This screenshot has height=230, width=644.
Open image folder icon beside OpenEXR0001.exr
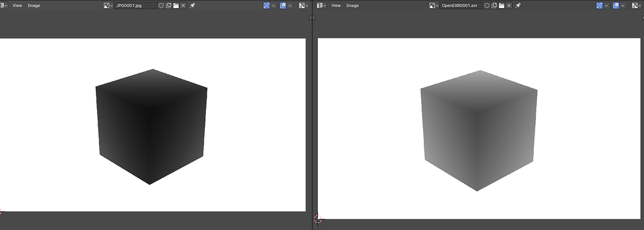point(502,6)
